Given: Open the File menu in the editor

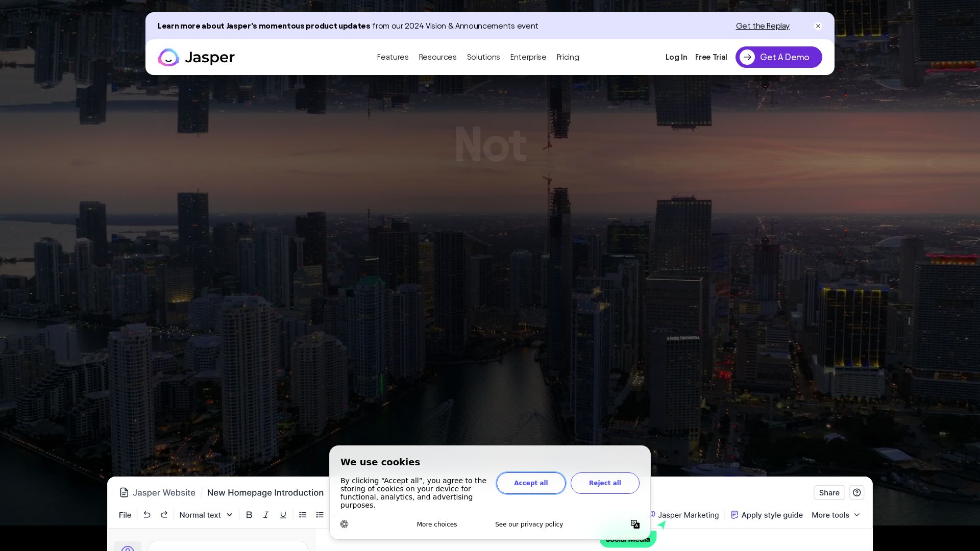Looking at the screenshot, I should (125, 515).
